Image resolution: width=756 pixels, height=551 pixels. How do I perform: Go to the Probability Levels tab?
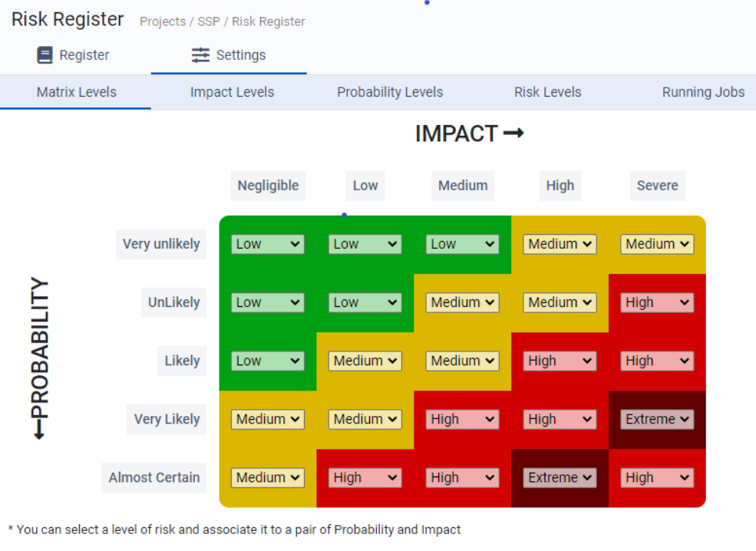(390, 92)
